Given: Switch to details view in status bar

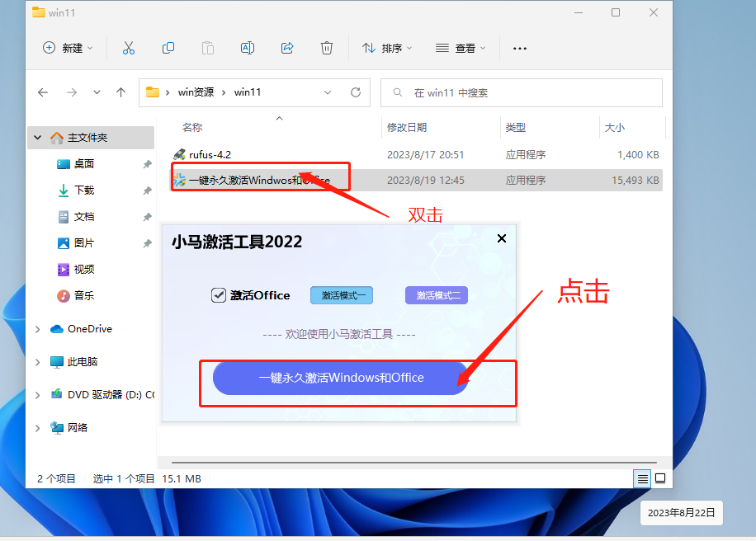Looking at the screenshot, I should click(x=642, y=479).
